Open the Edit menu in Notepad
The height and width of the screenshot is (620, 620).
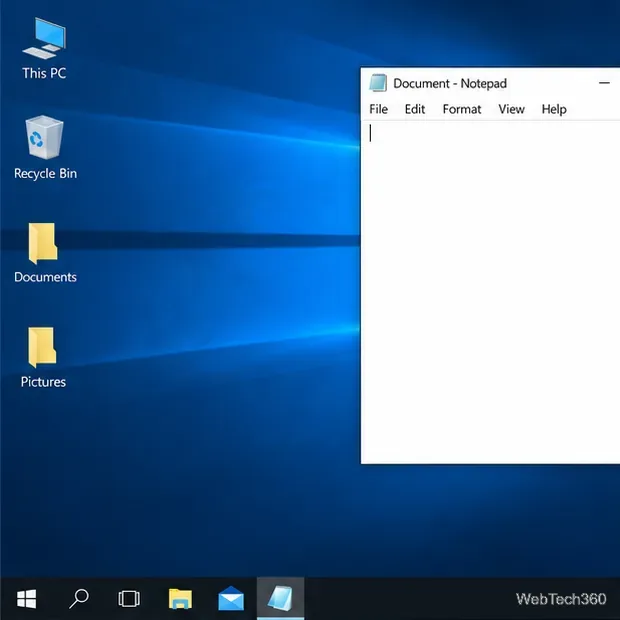415,109
